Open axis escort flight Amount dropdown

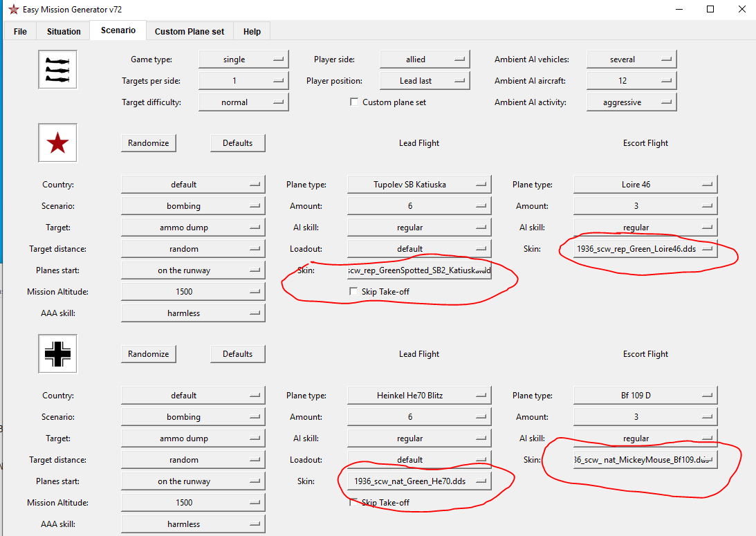tap(645, 417)
